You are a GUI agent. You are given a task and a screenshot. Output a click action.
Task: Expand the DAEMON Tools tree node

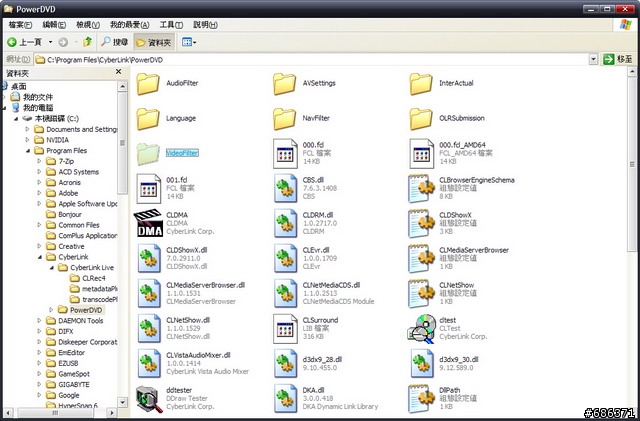point(40,321)
